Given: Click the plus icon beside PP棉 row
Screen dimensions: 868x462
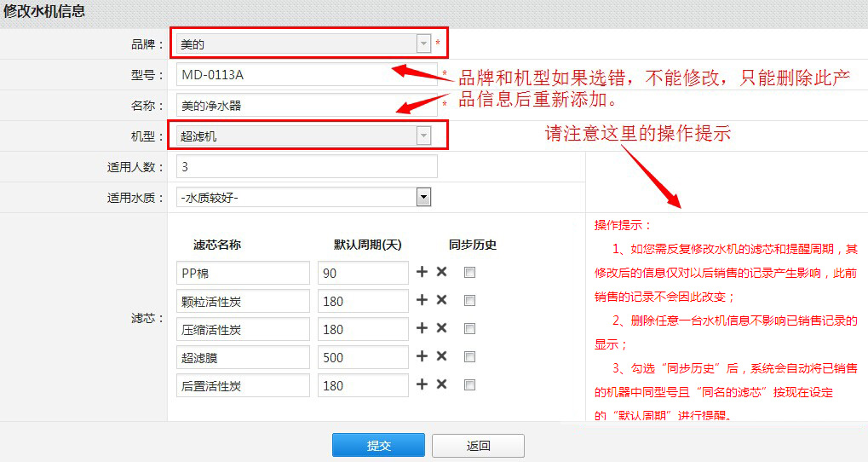Looking at the screenshot, I should coord(422,272).
